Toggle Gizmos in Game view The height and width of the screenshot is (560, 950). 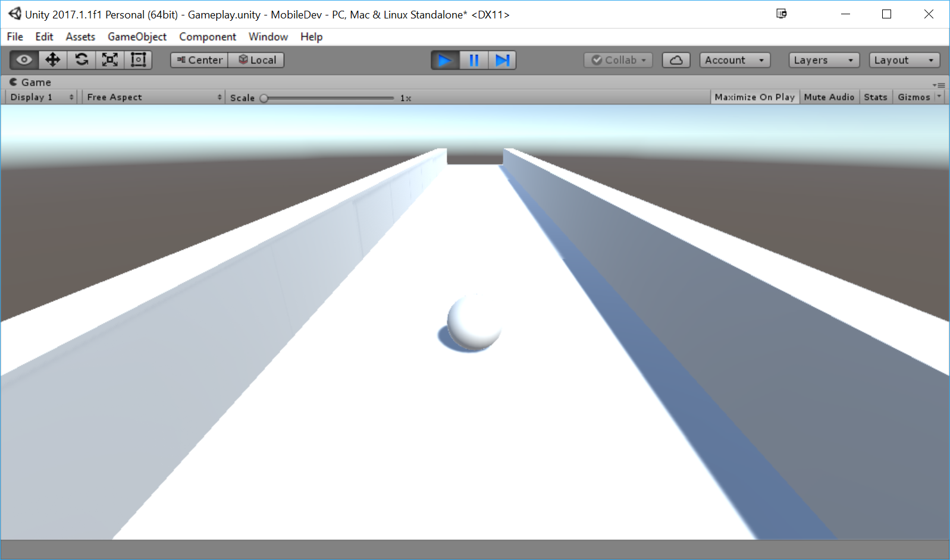(914, 97)
